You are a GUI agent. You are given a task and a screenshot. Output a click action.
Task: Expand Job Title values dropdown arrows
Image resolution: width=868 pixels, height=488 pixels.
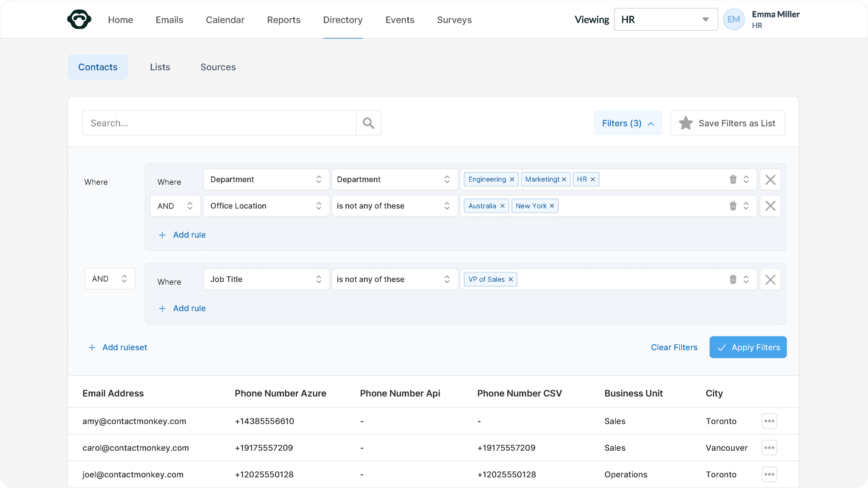(x=746, y=279)
